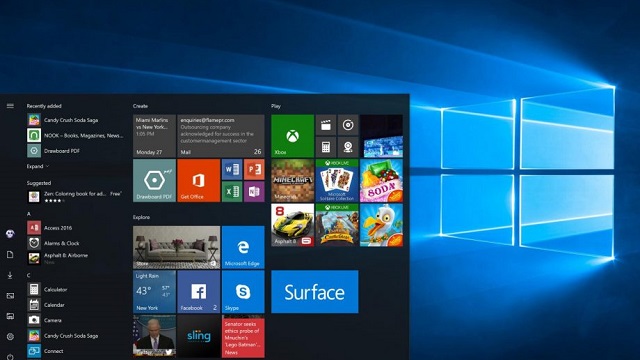Launch the Minecraft tile

292,180
